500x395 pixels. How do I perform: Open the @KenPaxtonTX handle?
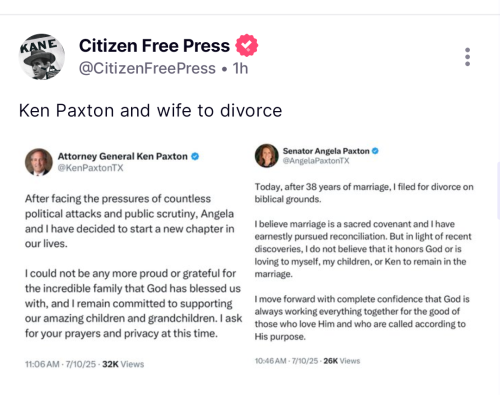[91, 168]
